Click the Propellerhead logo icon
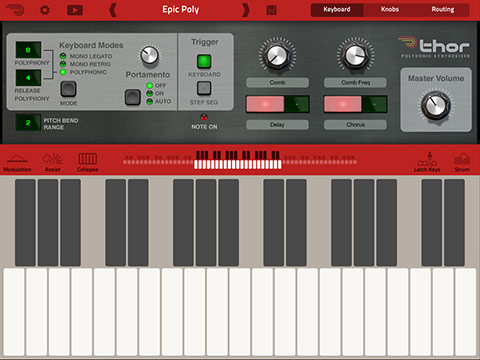 (x=15, y=10)
